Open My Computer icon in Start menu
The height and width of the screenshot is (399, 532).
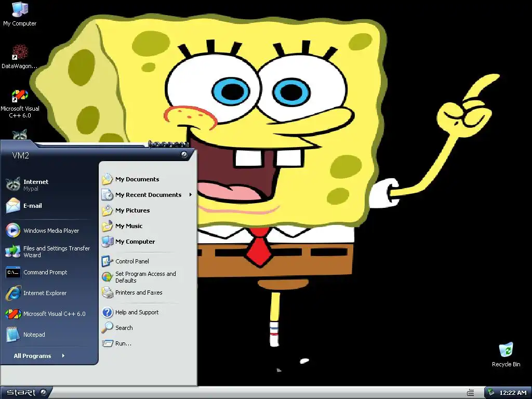coord(107,242)
